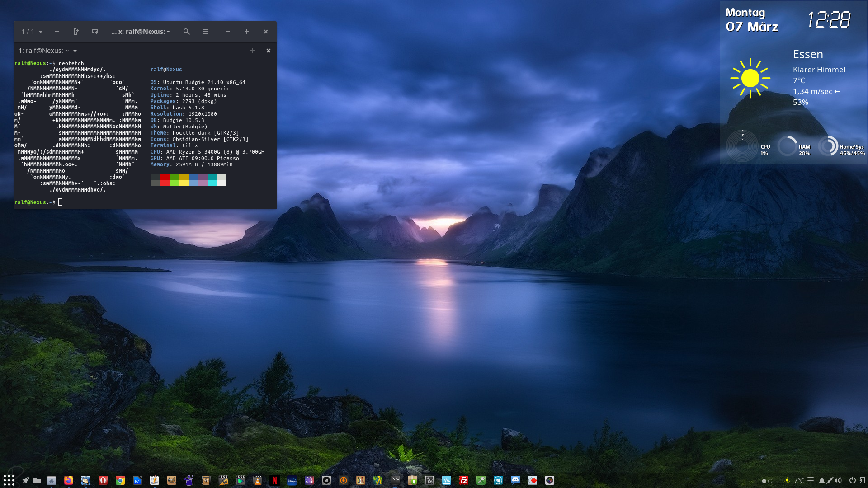Click the red color block in neofetch output
868x488 pixels.
click(x=165, y=180)
